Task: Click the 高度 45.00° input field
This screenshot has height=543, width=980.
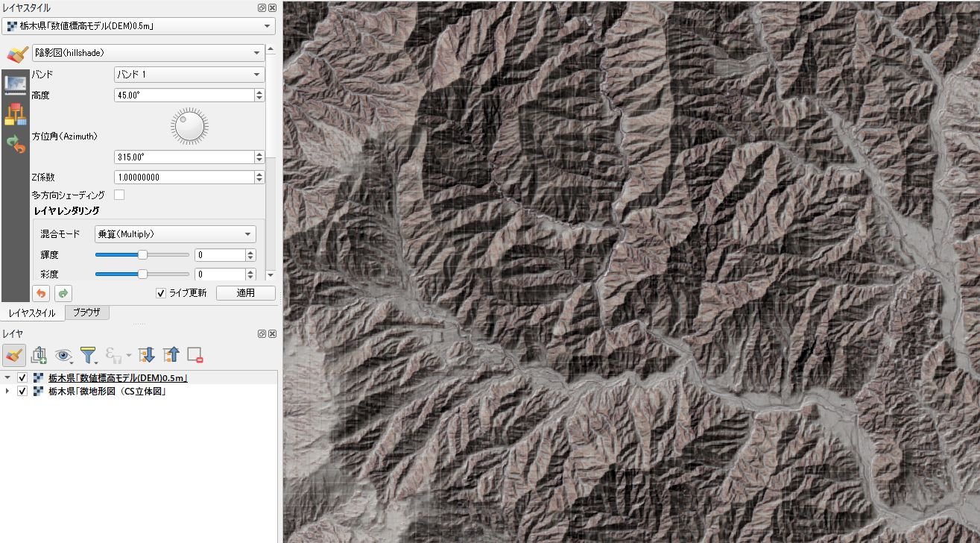Action: pos(184,95)
